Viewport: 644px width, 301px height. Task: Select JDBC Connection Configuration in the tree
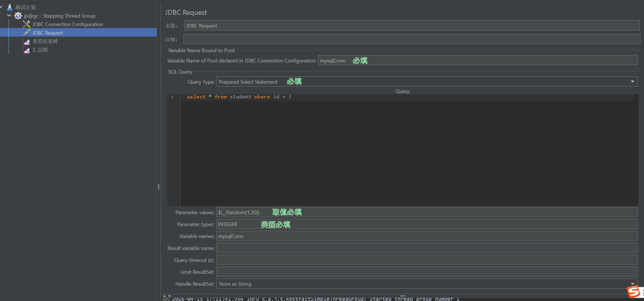[x=68, y=24]
